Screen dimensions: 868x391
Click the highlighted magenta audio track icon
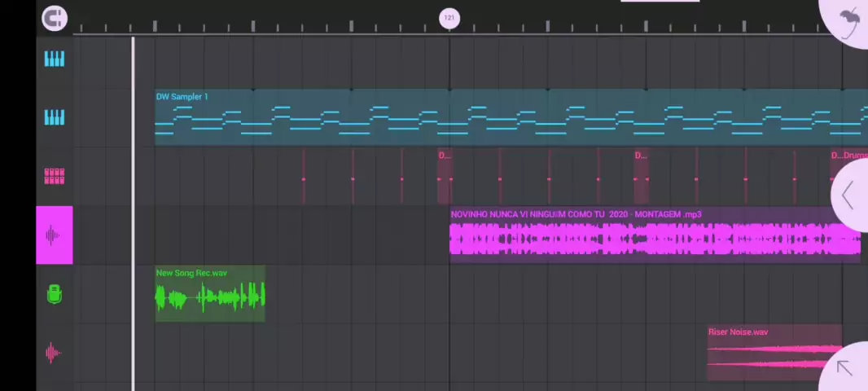55,235
